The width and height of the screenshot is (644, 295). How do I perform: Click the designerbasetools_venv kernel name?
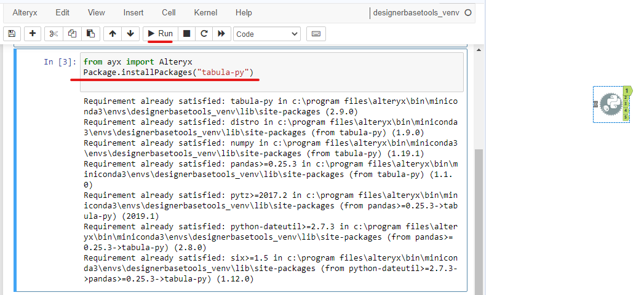(x=416, y=13)
